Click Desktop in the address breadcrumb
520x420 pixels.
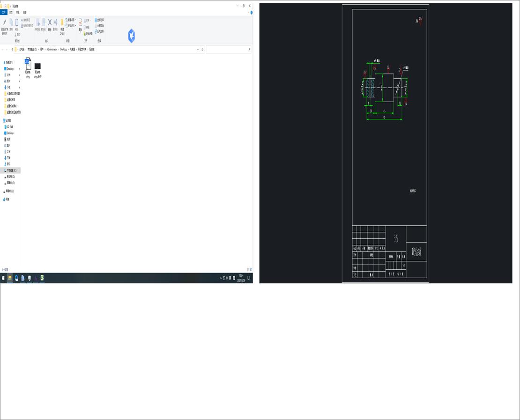point(63,49)
